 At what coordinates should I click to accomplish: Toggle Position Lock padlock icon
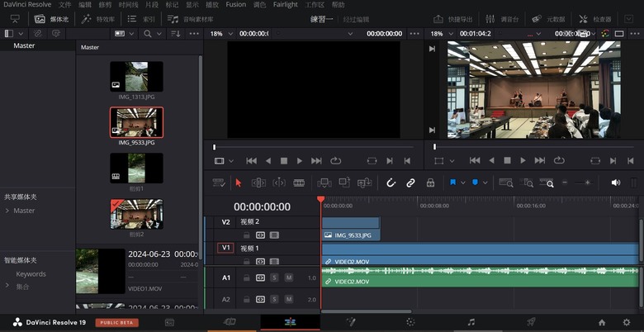click(430, 183)
